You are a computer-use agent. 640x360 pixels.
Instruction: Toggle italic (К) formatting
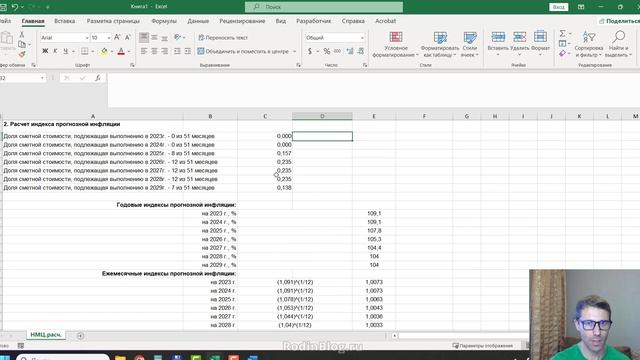[x=55, y=51]
